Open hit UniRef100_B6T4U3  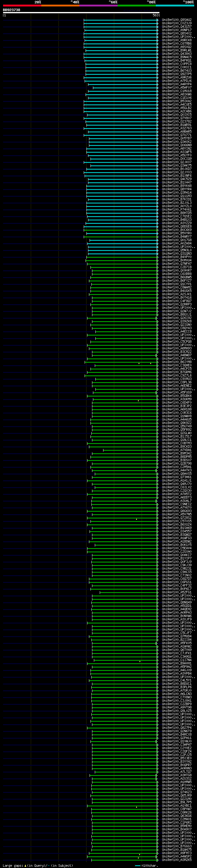[177, 71]
